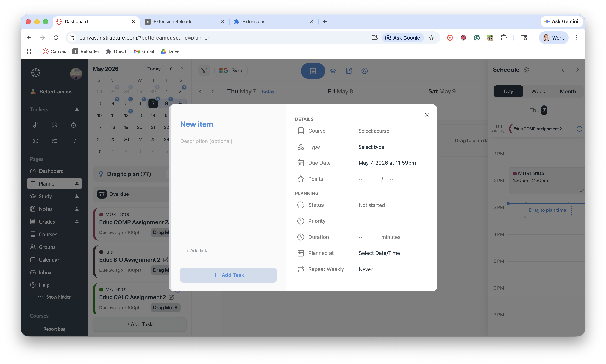Open the planner clipboard view icon
Viewport: 606px width, 364px height.
pos(313,71)
